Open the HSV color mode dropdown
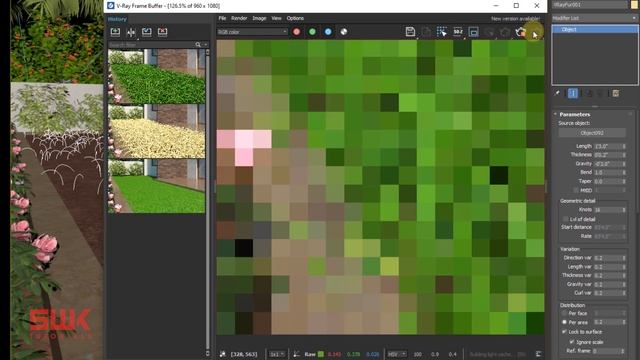640x360 pixels. pos(397,354)
